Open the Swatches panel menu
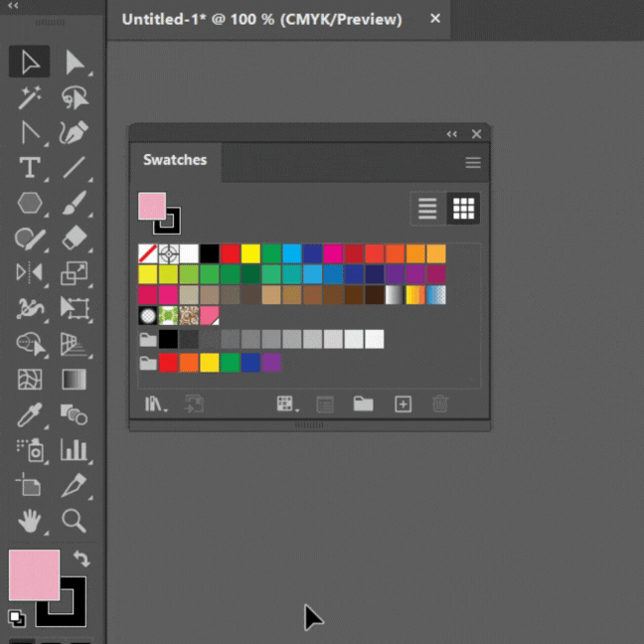This screenshot has height=644, width=644. tap(473, 162)
